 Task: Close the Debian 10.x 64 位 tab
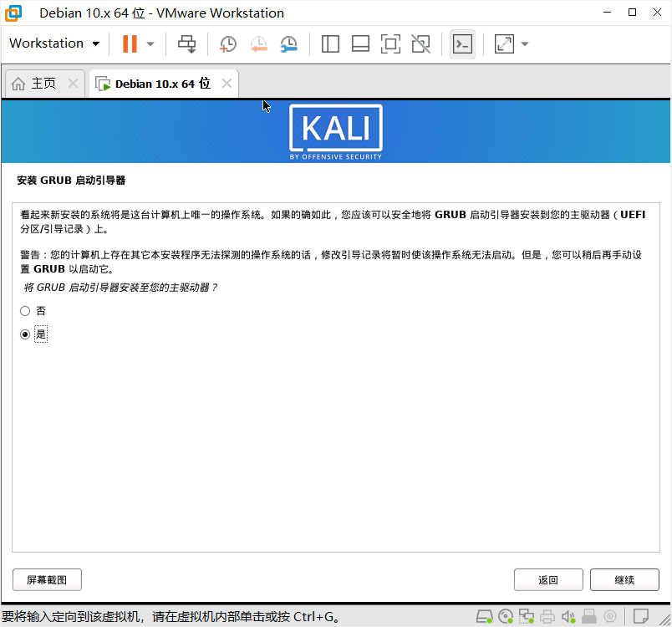click(227, 83)
